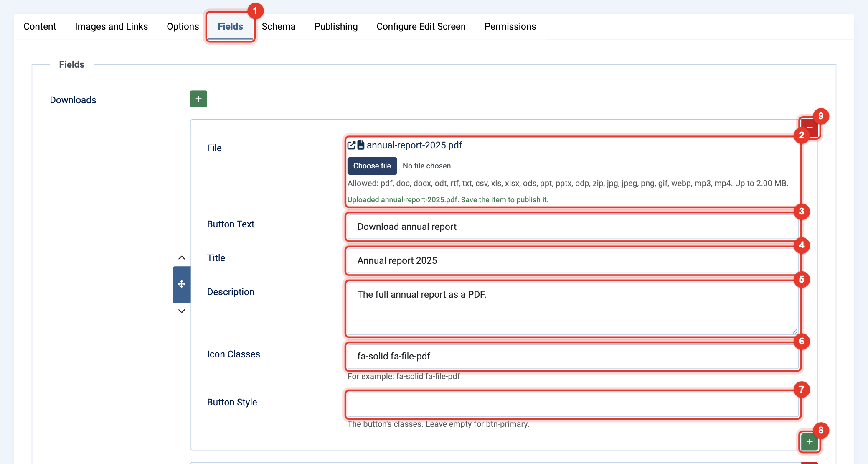This screenshot has width=868, height=464.
Task: Go to Images and Links tab
Action: coord(111,26)
